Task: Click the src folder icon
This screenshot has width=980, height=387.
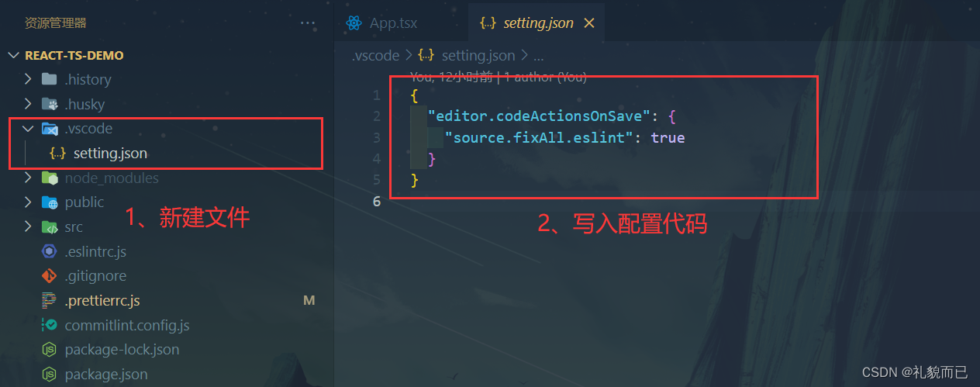Action: 50,227
